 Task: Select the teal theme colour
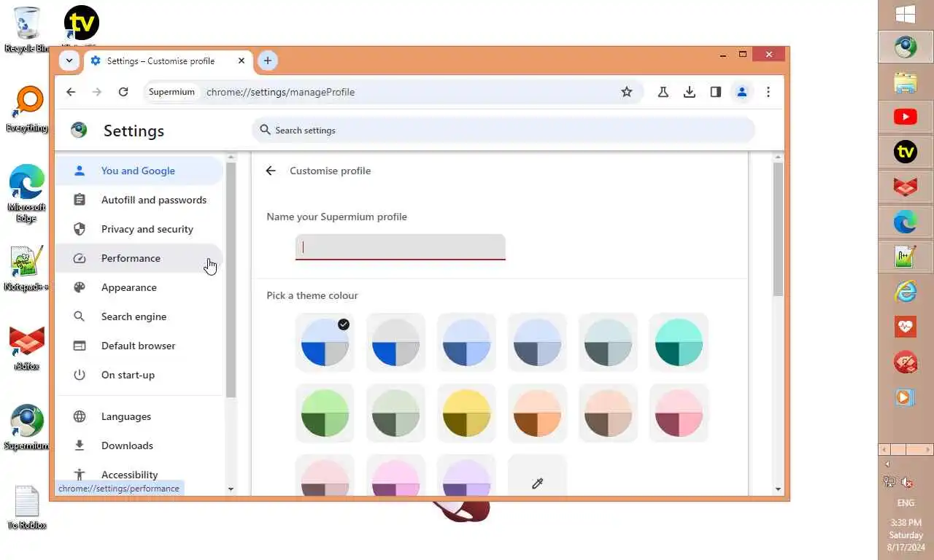[x=679, y=343]
